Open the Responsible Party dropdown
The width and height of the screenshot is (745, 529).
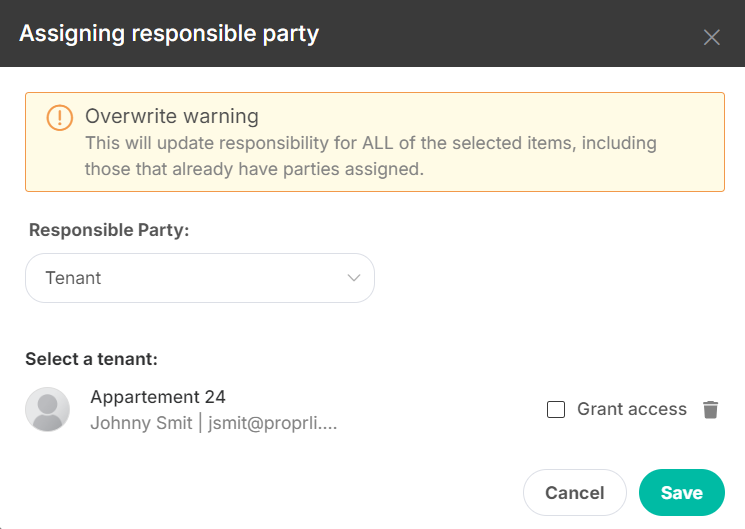[x=200, y=278]
